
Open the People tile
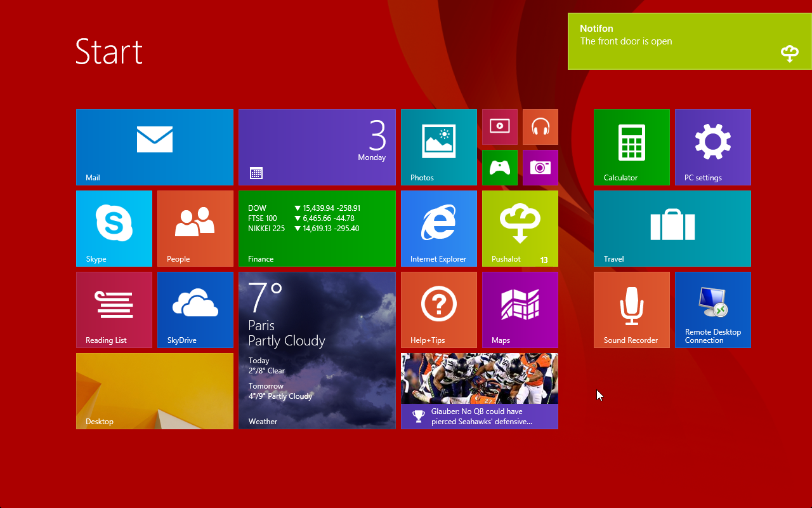point(195,228)
